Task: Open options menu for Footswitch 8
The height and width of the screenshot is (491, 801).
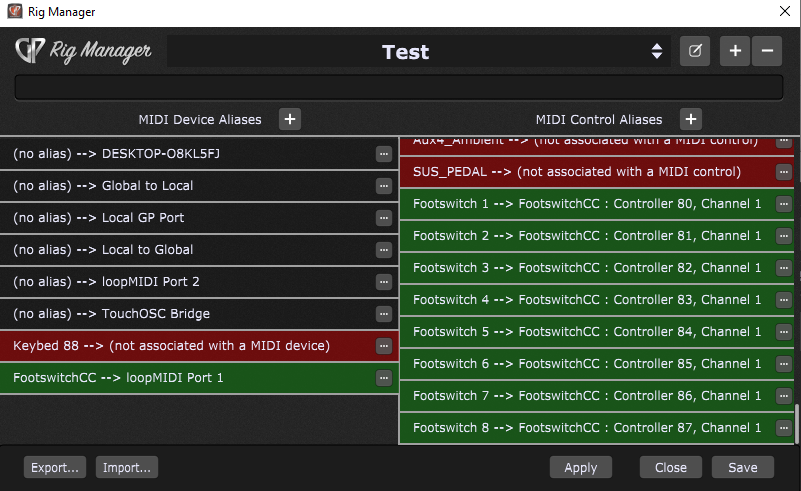Action: [x=784, y=428]
